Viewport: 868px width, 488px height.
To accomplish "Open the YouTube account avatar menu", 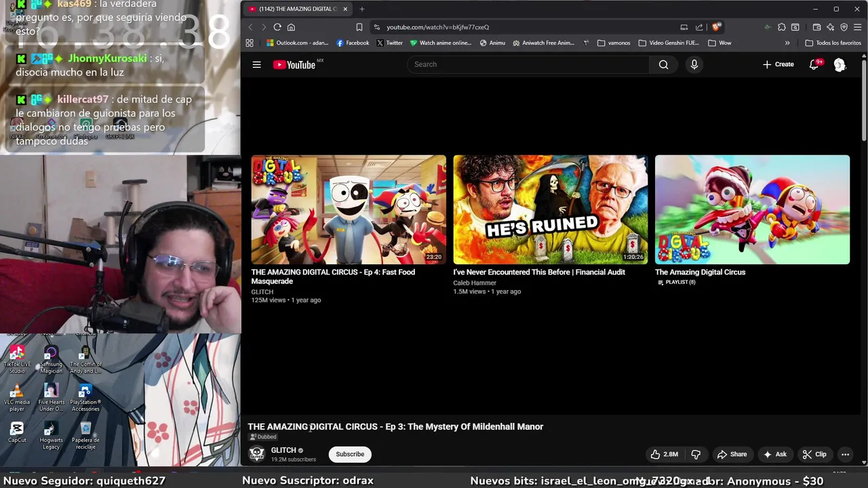I will point(840,64).
